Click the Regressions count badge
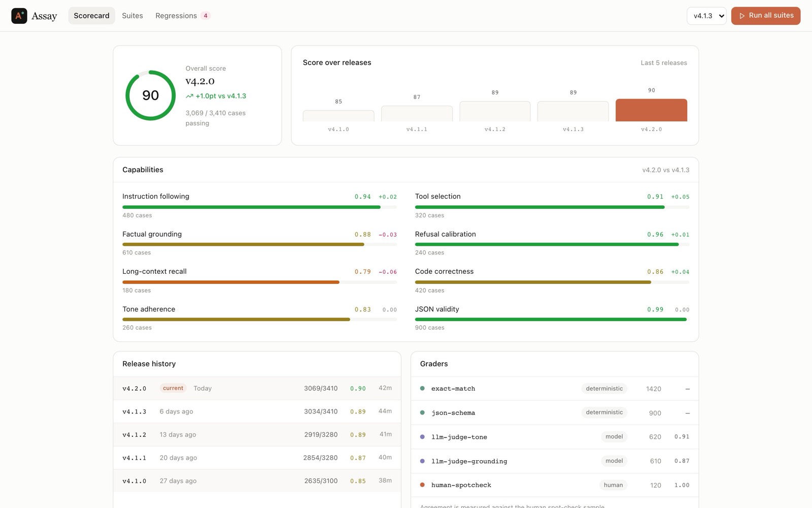Screen dimensions: 812x508 click(x=206, y=16)
